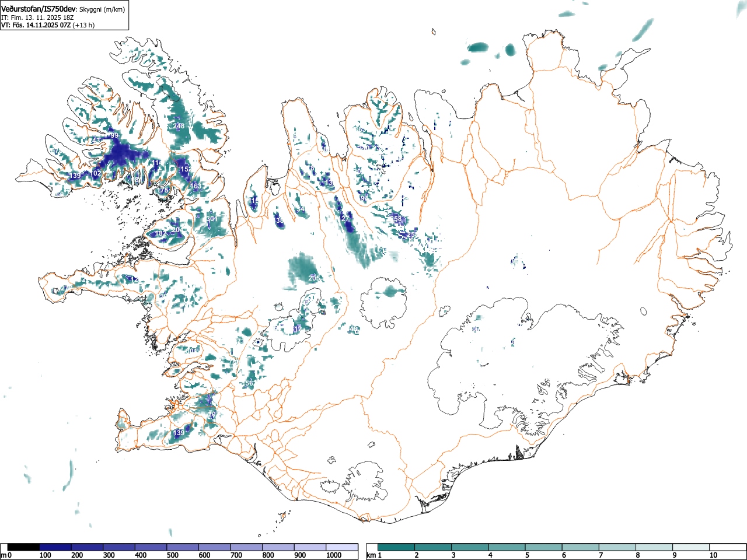Click the 'Skyggni (m/km)' parameter label
The width and height of the screenshot is (747, 560).
(x=102, y=9)
